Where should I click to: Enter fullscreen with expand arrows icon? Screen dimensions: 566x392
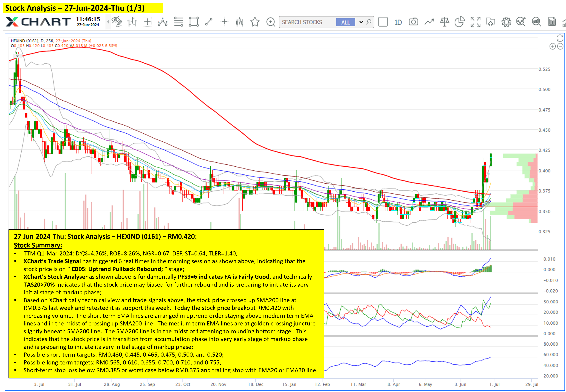(475, 22)
